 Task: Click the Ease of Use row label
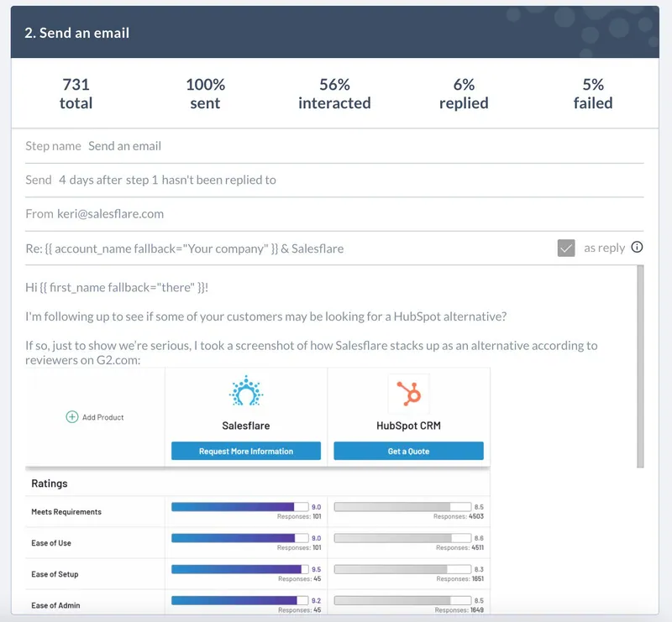51,543
